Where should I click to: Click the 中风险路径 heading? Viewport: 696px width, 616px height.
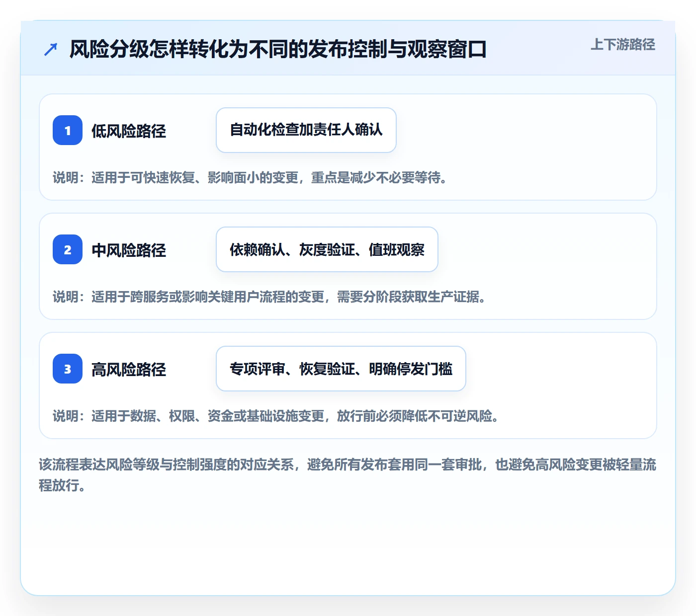(129, 250)
